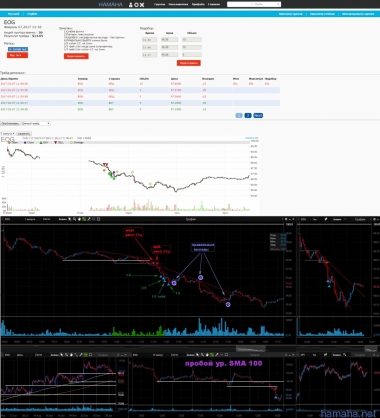Click the red SELL triangle legend marker
This screenshot has height=418, width=380.
click(55, 142)
